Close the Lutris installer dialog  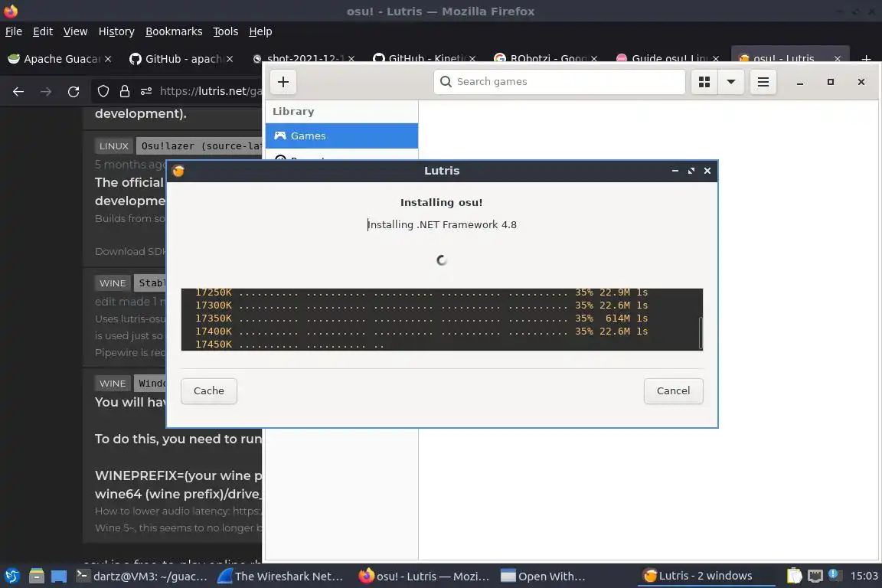tap(707, 171)
